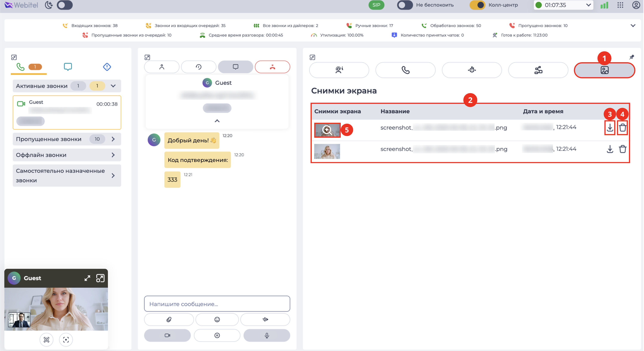The height and width of the screenshot is (351, 644).
Task: Pin the right panel
Action: (x=632, y=57)
